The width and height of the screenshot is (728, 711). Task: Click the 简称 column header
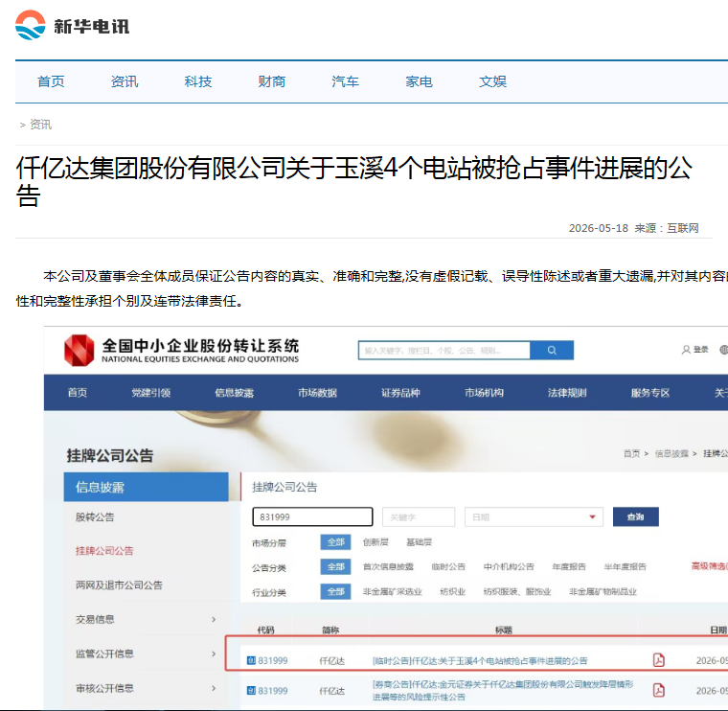click(330, 630)
